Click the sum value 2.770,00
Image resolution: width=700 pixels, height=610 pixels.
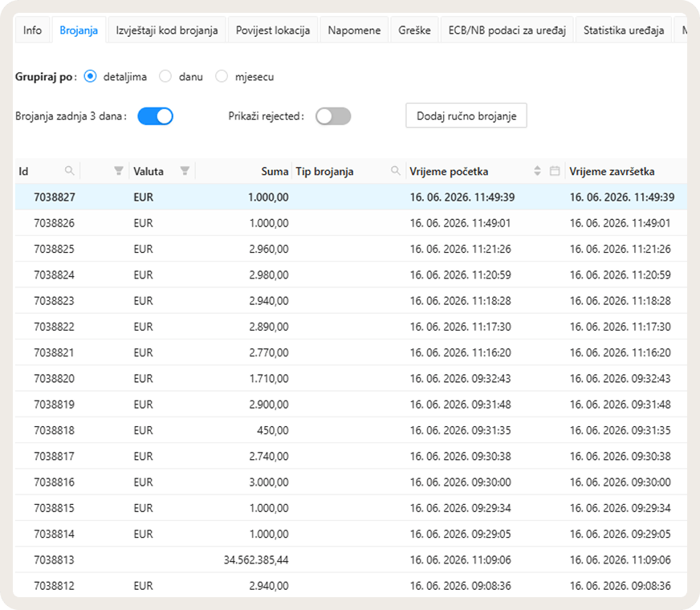coord(269,352)
